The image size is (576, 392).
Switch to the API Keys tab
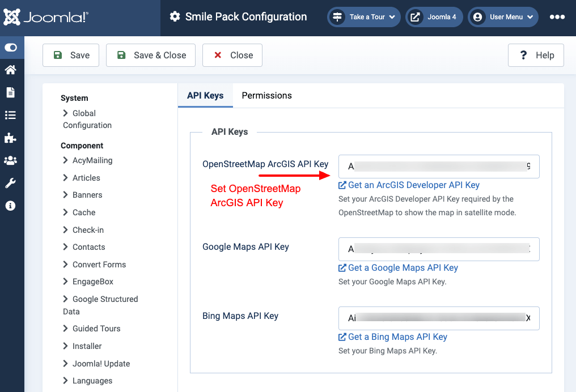click(x=205, y=95)
